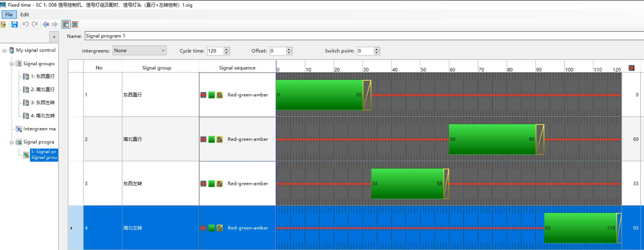
Task: Increase Switch point with the up arrow
Action: tap(377, 49)
